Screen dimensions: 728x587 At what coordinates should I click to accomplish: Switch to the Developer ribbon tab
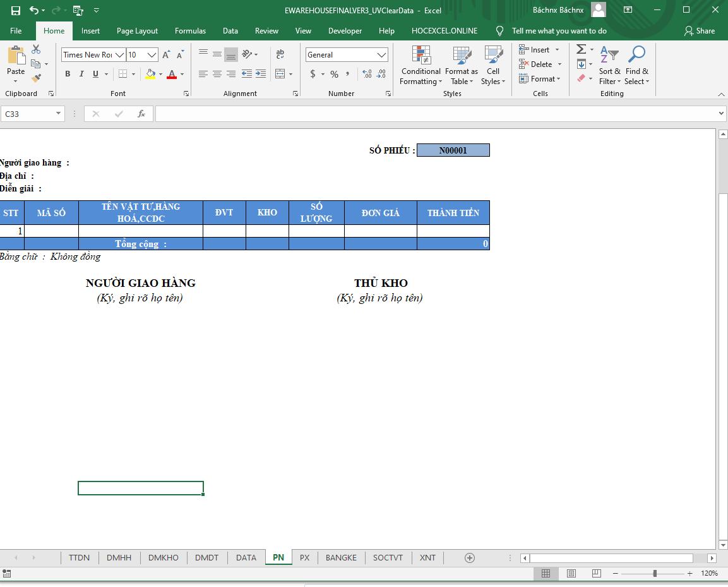345,30
